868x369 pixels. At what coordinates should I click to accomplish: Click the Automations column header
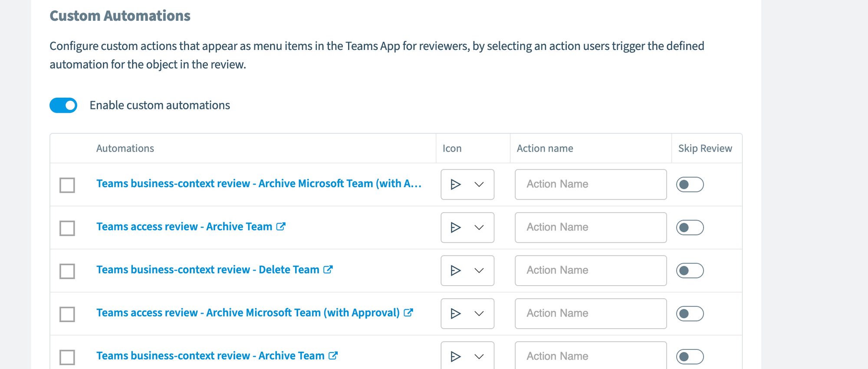tap(125, 148)
